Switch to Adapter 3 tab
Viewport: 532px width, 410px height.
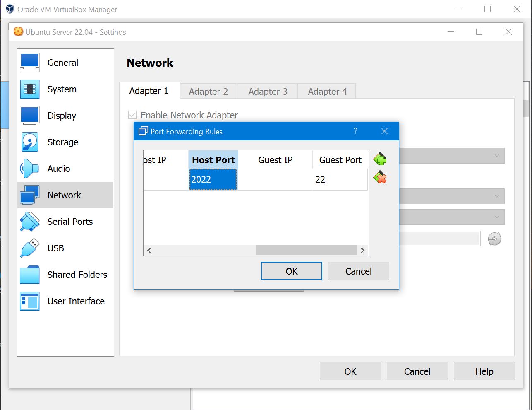tap(268, 92)
